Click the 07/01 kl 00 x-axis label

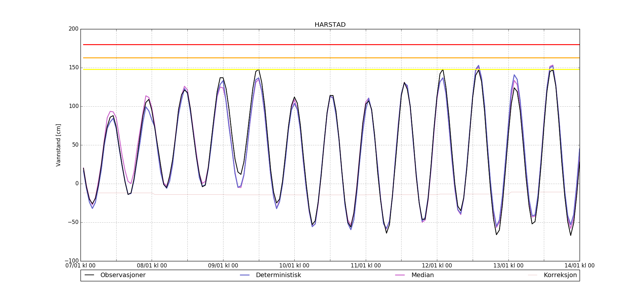[80, 266]
